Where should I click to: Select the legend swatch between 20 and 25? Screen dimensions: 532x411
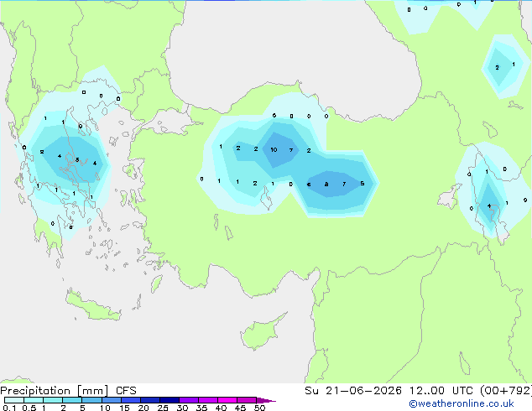149,400
